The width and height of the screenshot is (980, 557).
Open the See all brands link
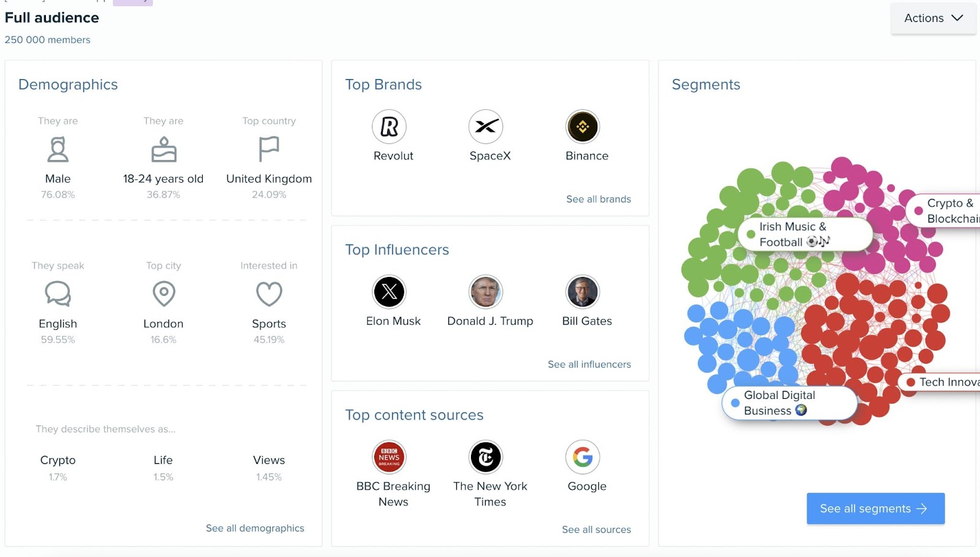tap(598, 199)
